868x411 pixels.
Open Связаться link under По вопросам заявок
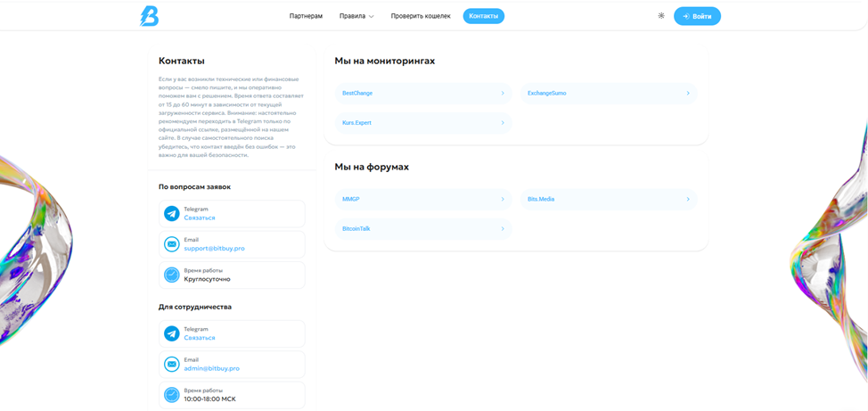pyautogui.click(x=200, y=218)
